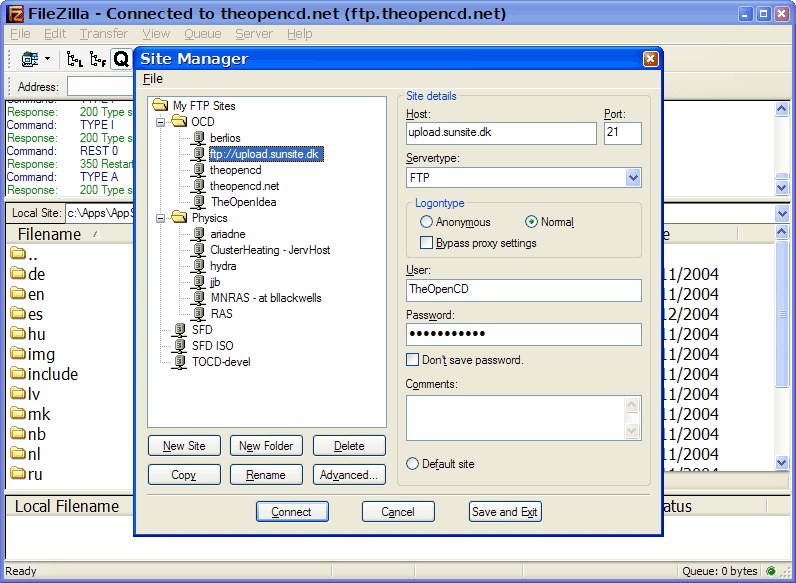796x583 pixels.
Task: Toggle local directory tree view icon
Action: click(x=75, y=59)
